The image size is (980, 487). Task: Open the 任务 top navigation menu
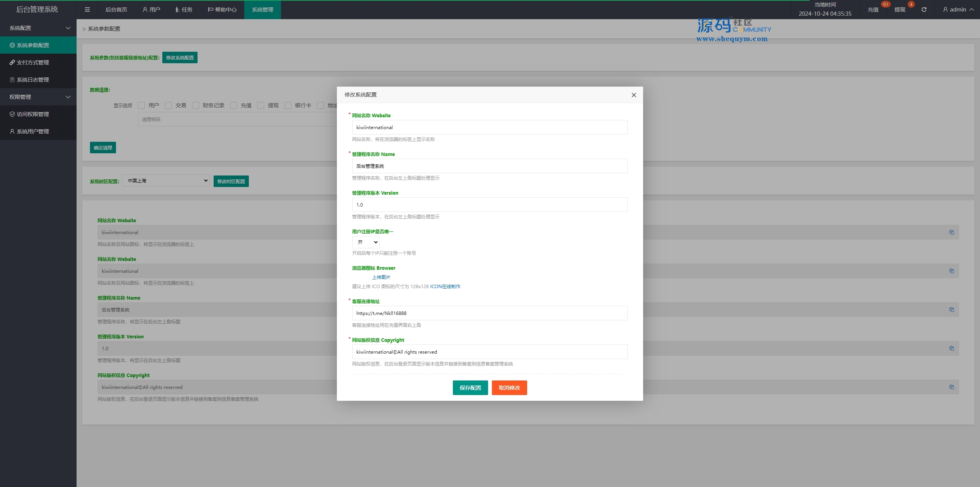pyautogui.click(x=184, y=10)
